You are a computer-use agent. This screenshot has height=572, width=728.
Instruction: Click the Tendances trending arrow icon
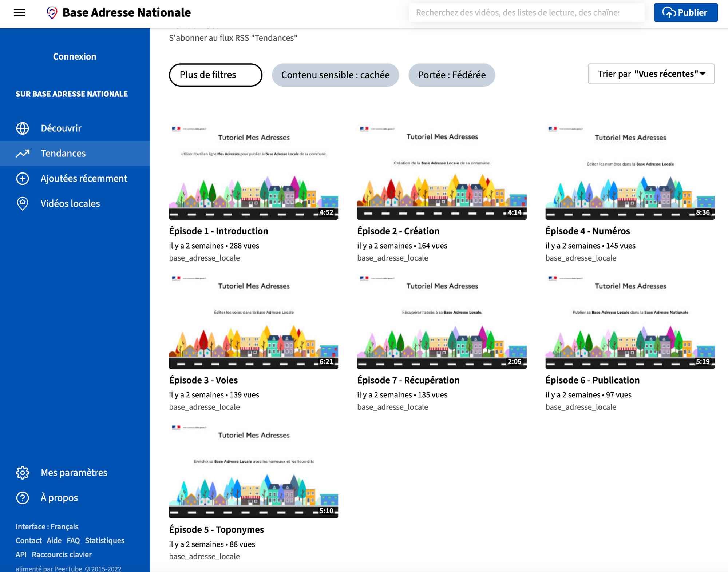(23, 154)
